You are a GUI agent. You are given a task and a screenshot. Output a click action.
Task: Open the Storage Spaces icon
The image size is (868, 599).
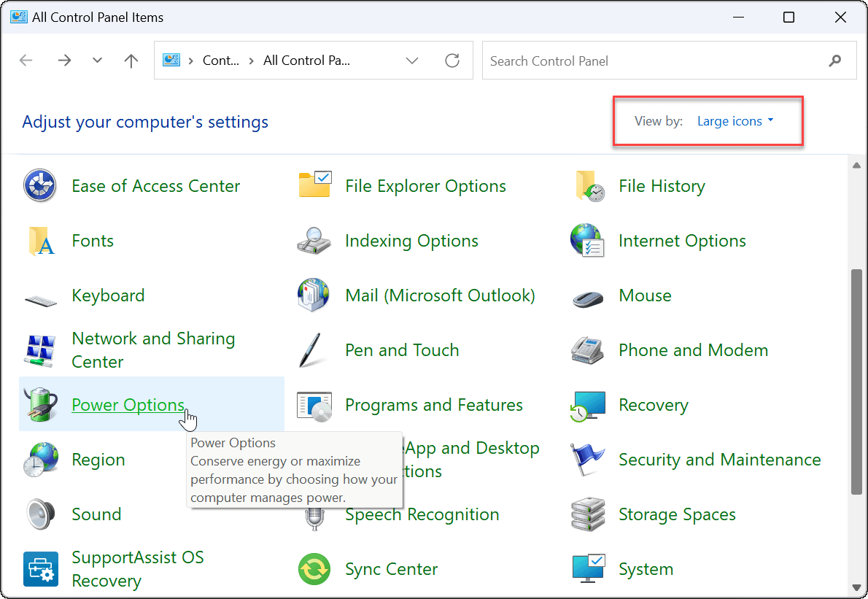(x=589, y=514)
